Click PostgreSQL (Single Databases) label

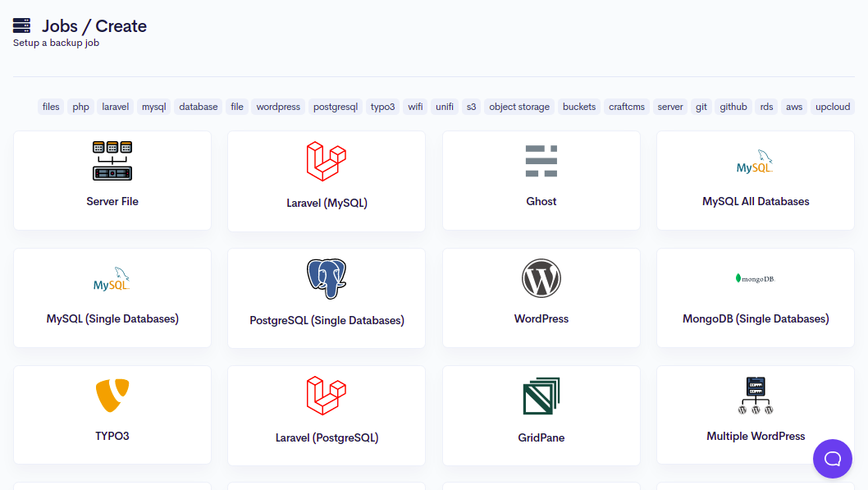pyautogui.click(x=327, y=321)
